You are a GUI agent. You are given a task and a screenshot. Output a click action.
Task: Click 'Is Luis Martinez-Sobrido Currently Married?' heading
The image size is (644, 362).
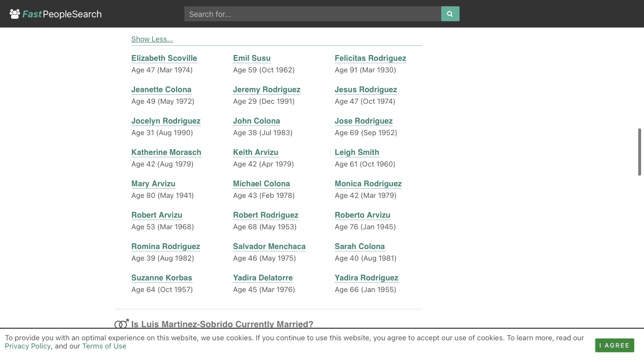[222, 324]
